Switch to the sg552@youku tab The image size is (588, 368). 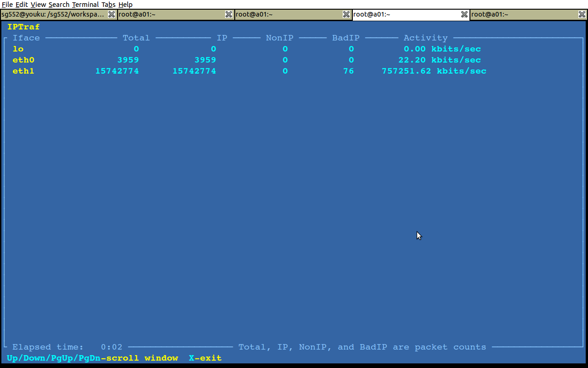53,14
